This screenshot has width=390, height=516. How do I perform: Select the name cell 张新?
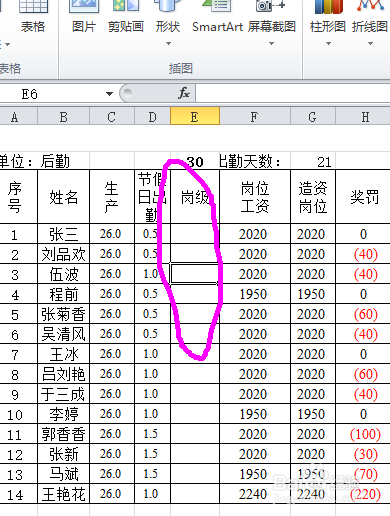63,454
